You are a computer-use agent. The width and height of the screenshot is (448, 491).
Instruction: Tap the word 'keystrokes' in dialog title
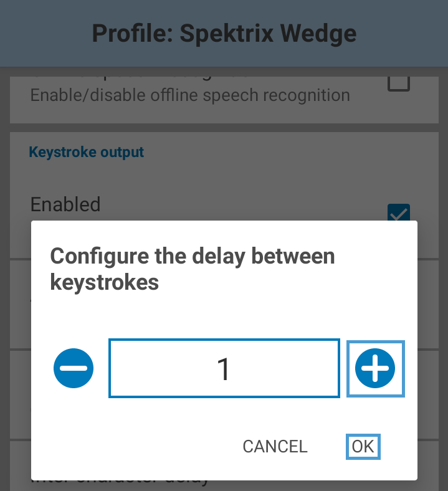point(104,283)
